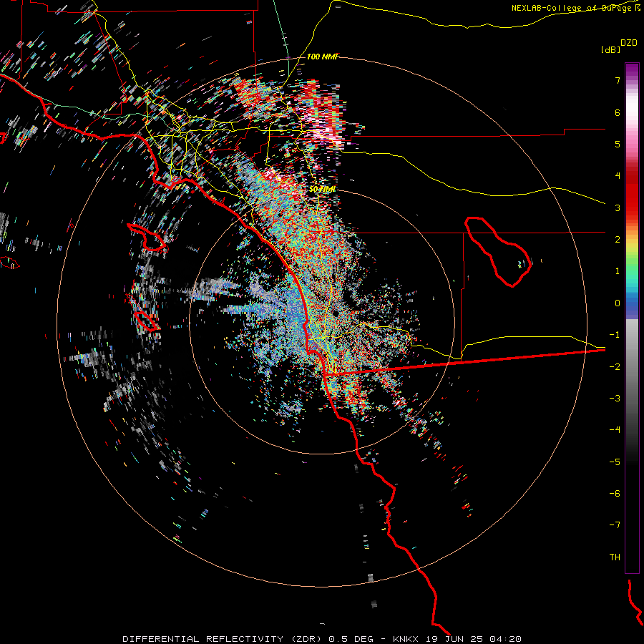Click the -3 value on the color scale

pyautogui.click(x=615, y=399)
